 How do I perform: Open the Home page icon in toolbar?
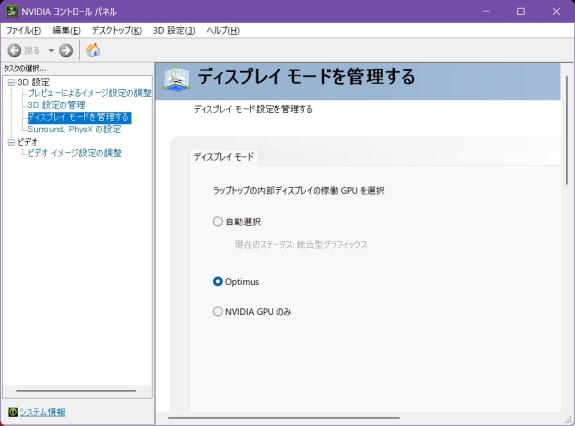tap(93, 50)
